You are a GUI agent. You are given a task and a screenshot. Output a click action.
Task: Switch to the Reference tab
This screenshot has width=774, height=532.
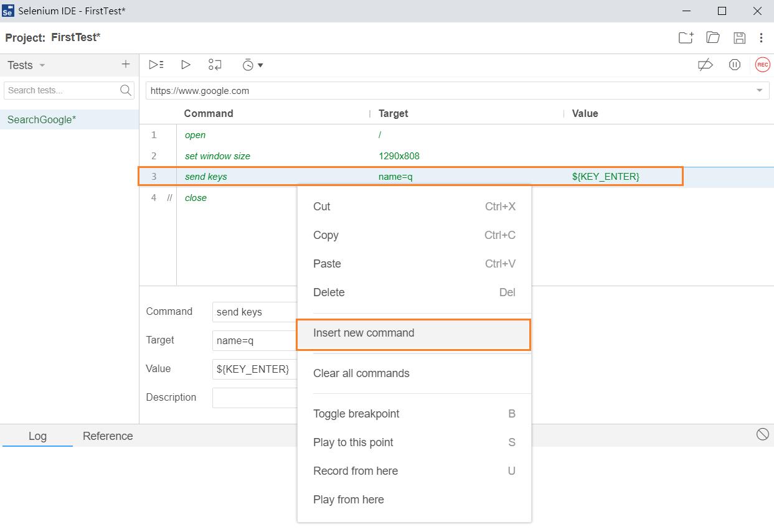click(108, 436)
